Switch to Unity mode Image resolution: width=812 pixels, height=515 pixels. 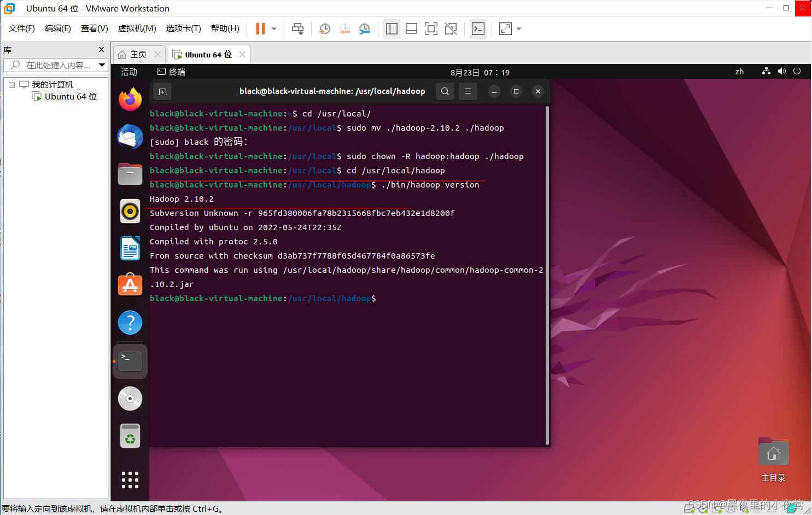(451, 28)
